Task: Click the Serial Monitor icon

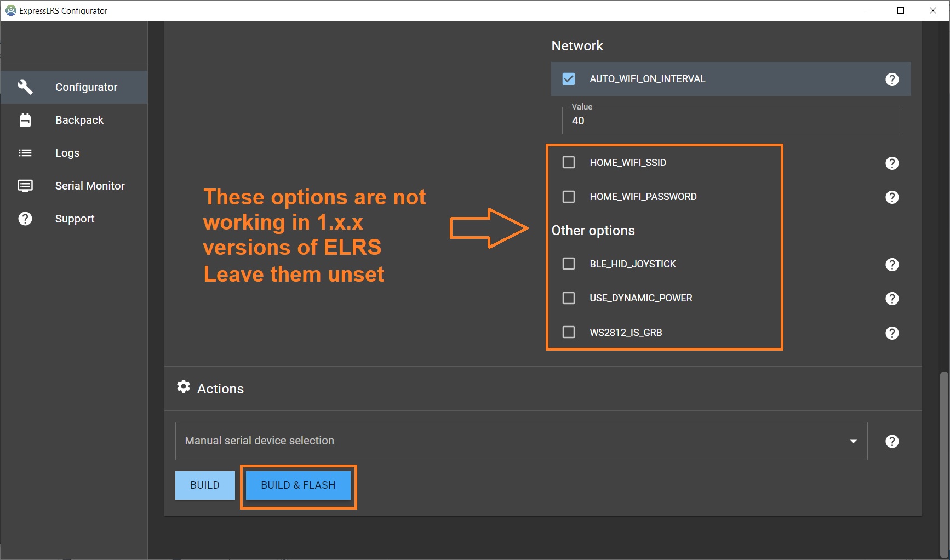Action: 25,186
